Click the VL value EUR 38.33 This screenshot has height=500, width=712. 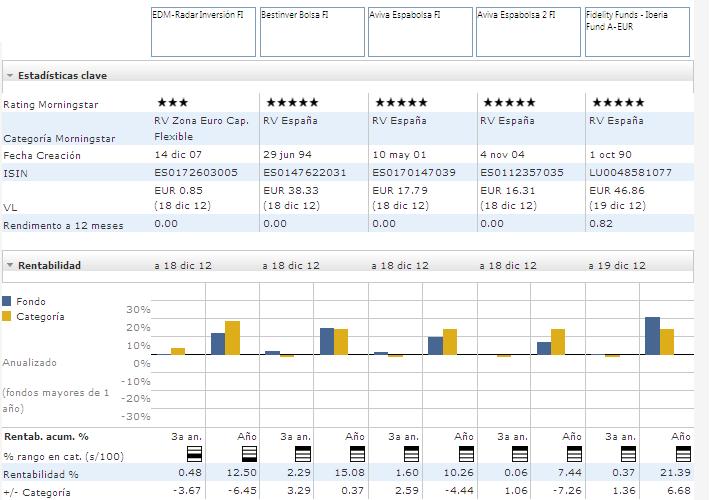(291, 190)
